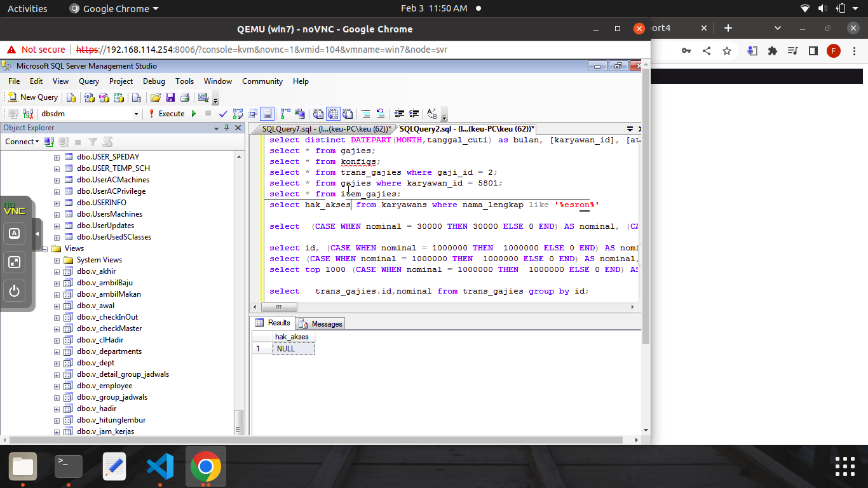This screenshot has height=488, width=868.
Task: Click the Parse checkmark icon
Action: pyautogui.click(x=223, y=114)
